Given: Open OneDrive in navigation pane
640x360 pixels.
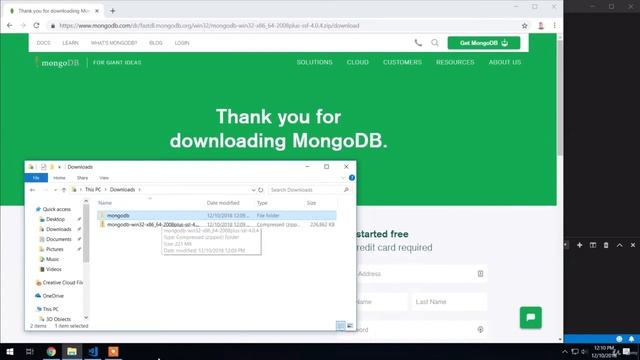Looking at the screenshot, I should click(53, 296).
